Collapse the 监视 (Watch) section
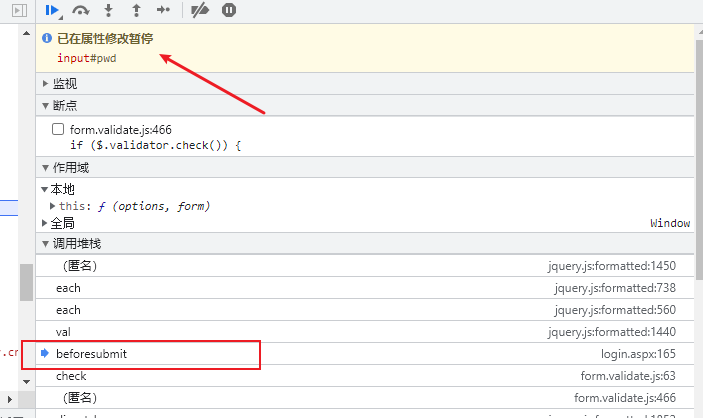The width and height of the screenshot is (703, 418). pos(64,83)
